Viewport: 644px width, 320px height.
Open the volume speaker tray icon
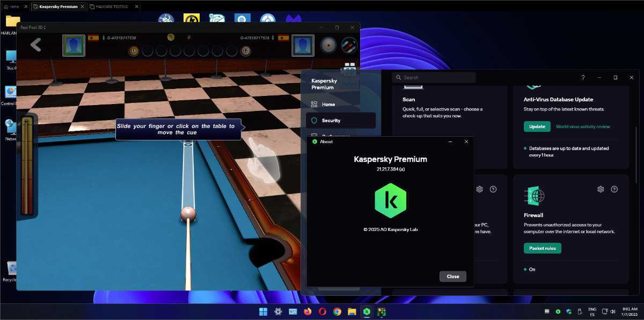[x=613, y=311]
